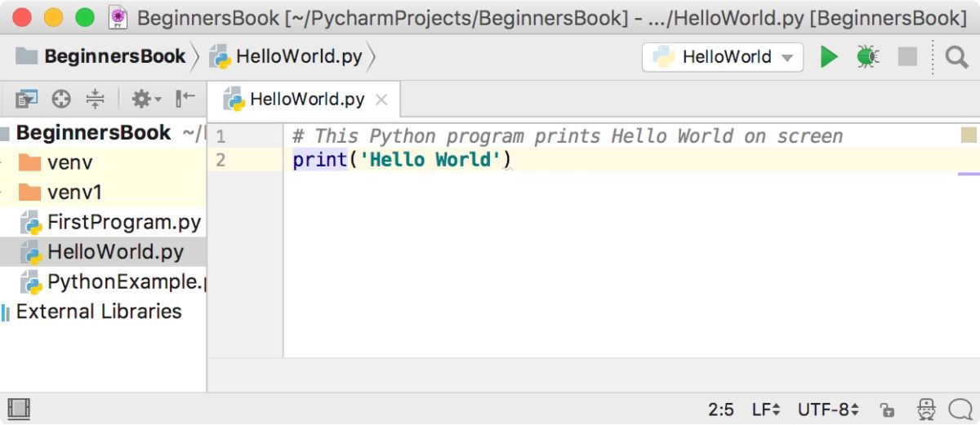Start debugging with the bug icon
The width and height of the screenshot is (980, 425).
[867, 57]
